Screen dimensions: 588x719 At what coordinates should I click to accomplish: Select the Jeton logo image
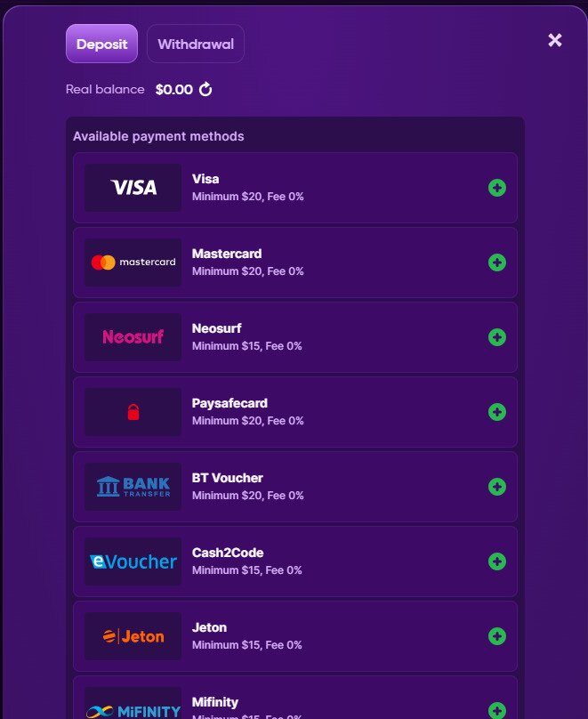[133, 636]
